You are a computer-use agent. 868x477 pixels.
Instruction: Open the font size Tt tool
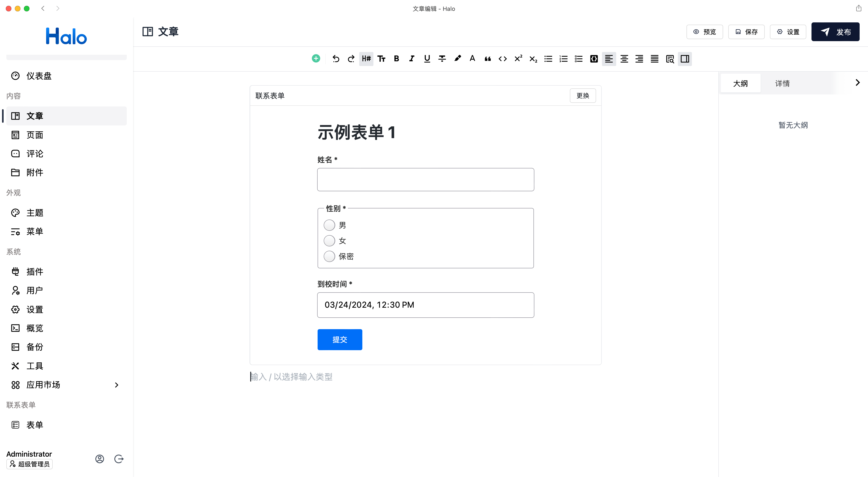[381, 59]
